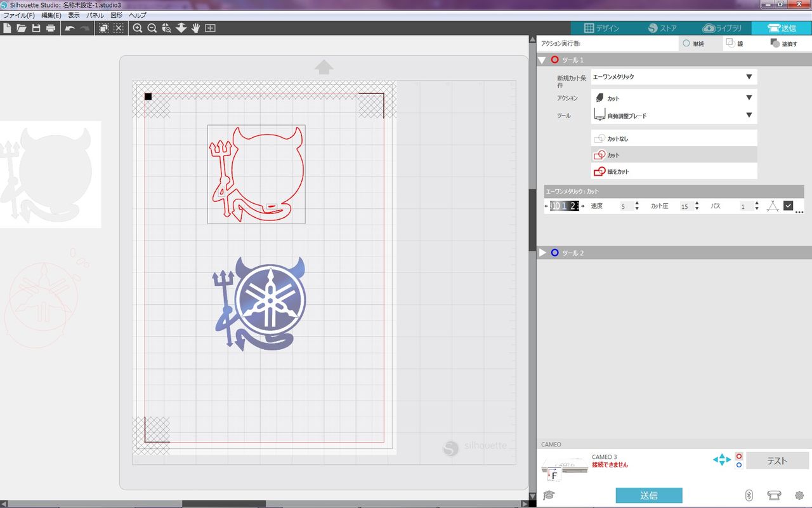Select the カットなし option

674,138
